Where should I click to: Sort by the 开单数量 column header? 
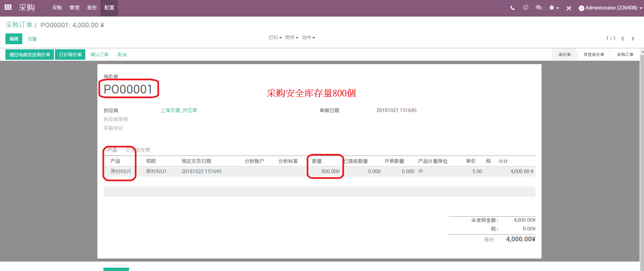click(394, 161)
